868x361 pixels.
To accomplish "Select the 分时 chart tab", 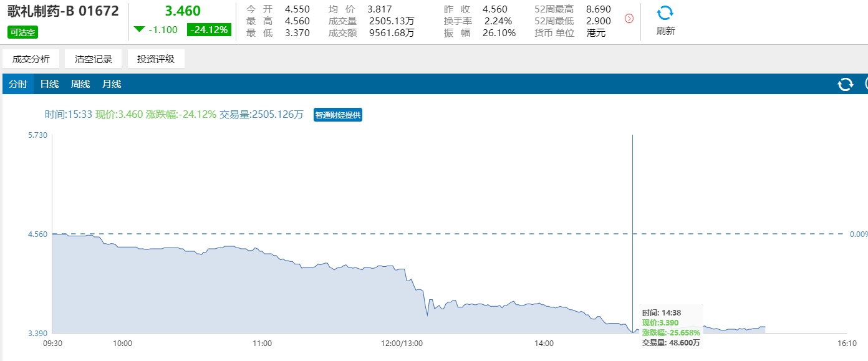I will tap(18, 84).
